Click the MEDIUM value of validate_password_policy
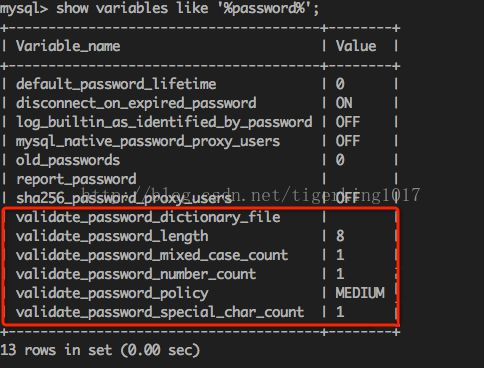This screenshot has height=368, width=484. pos(360,293)
